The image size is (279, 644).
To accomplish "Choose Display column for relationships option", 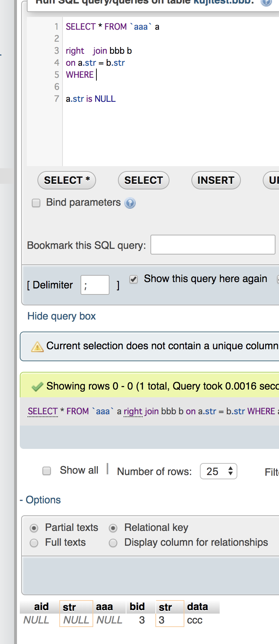I will coord(113,543).
